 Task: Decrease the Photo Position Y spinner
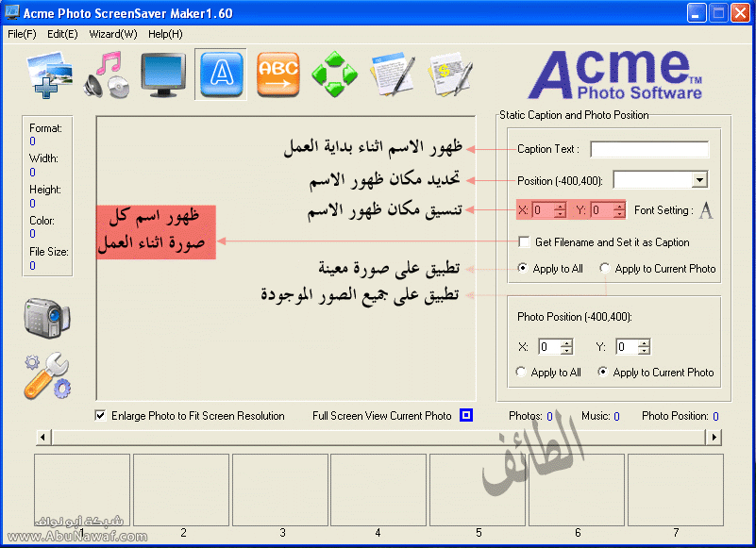pos(644,351)
